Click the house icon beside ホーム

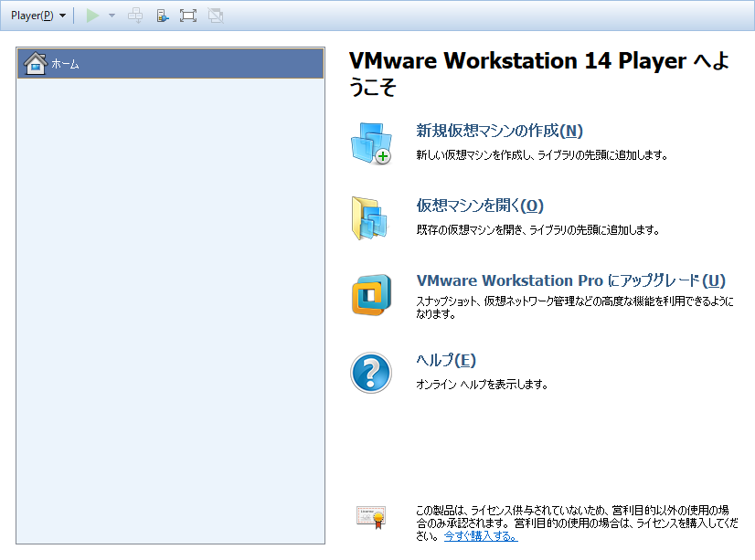pos(35,63)
